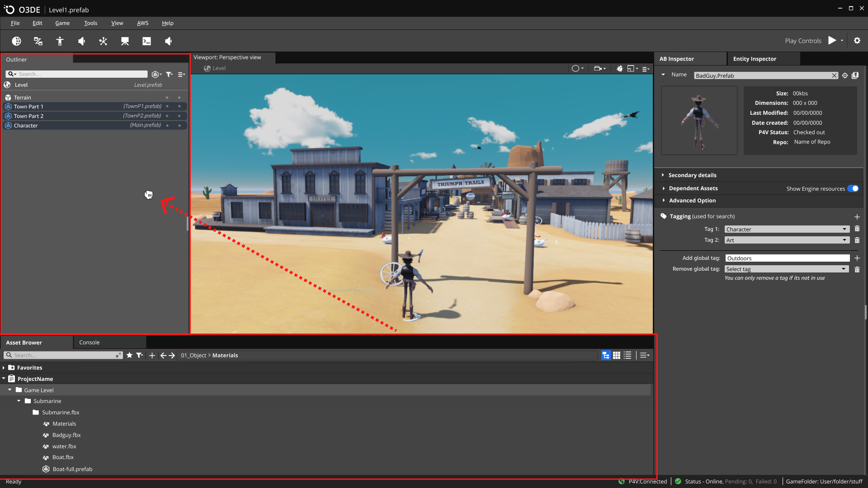868x488 pixels.
Task: Click the trash icon next to Tag 1
Action: (857, 229)
